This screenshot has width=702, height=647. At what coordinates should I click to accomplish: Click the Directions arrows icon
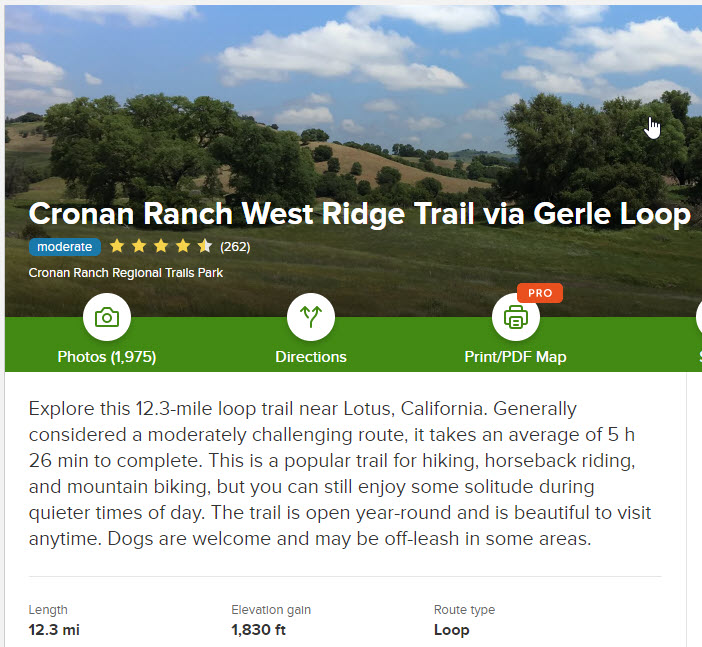[x=311, y=318]
